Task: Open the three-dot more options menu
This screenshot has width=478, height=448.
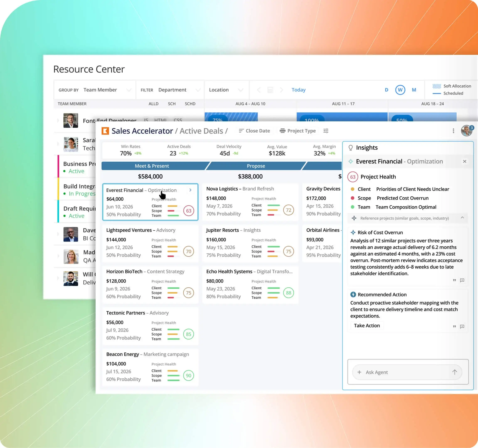Action: click(453, 131)
